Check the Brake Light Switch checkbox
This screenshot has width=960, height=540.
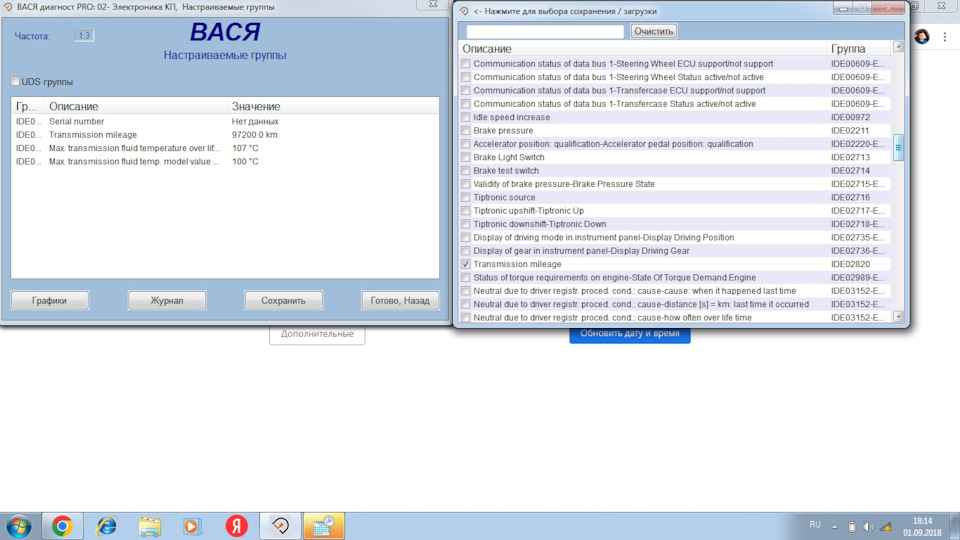466,157
